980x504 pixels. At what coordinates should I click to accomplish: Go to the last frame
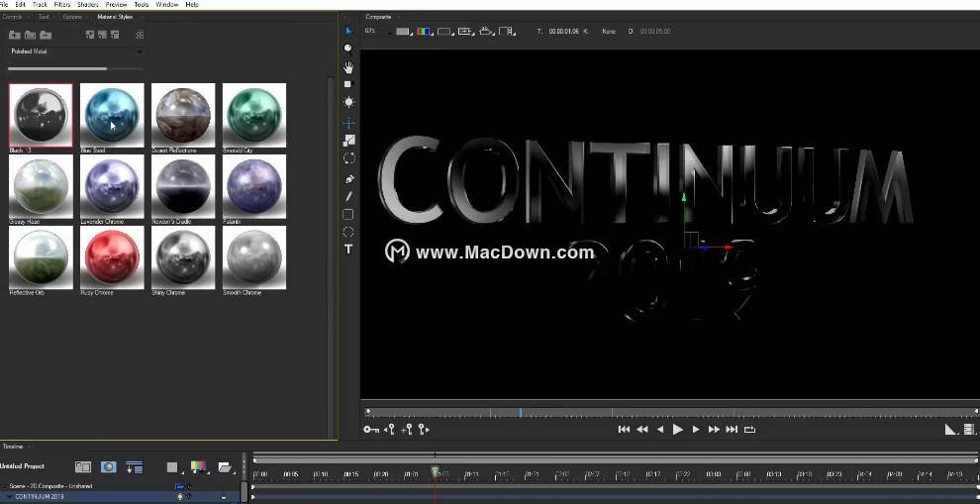pyautogui.click(x=732, y=430)
